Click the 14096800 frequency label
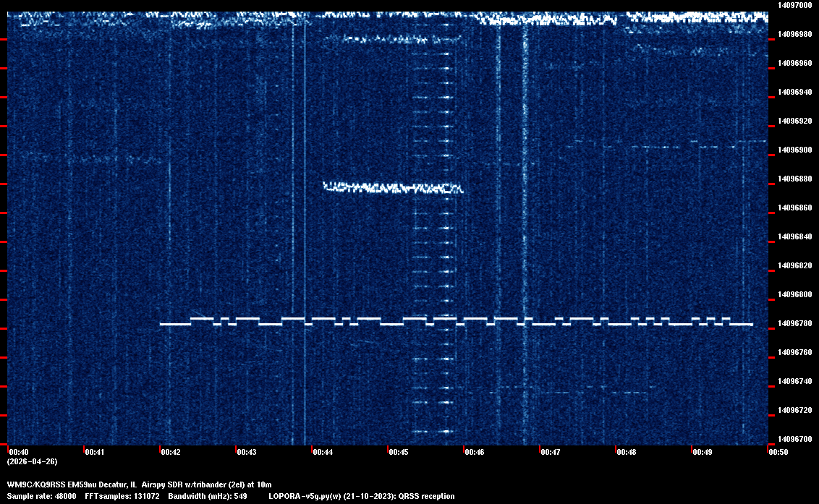This screenshot has height=504, width=819. pyautogui.click(x=794, y=294)
